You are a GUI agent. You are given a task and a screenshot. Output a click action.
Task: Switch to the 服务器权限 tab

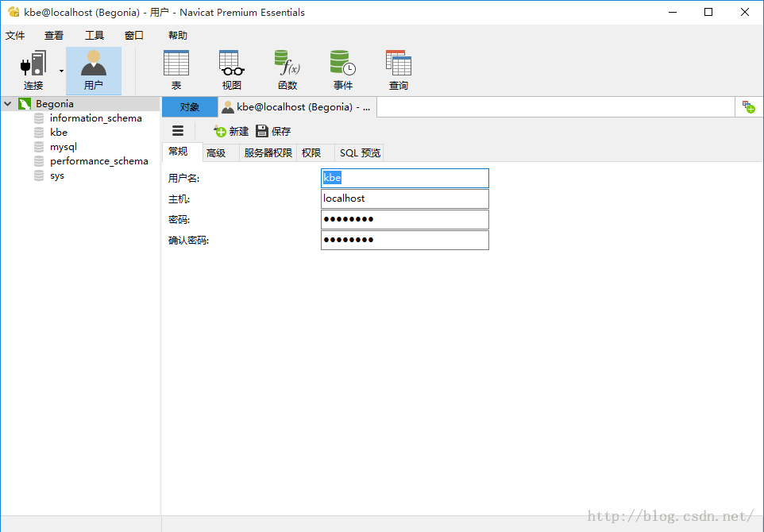coord(268,153)
